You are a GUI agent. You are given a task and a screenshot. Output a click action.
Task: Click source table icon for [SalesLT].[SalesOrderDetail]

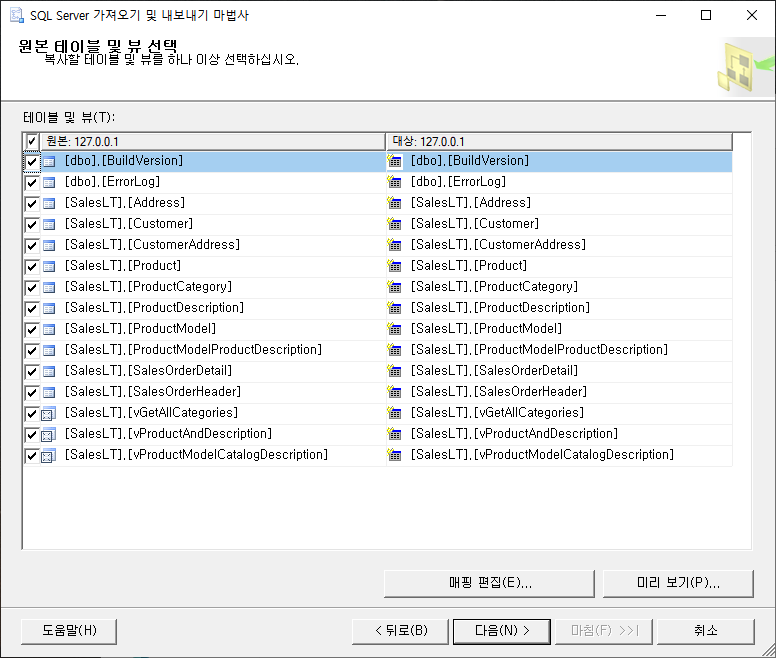click(49, 372)
